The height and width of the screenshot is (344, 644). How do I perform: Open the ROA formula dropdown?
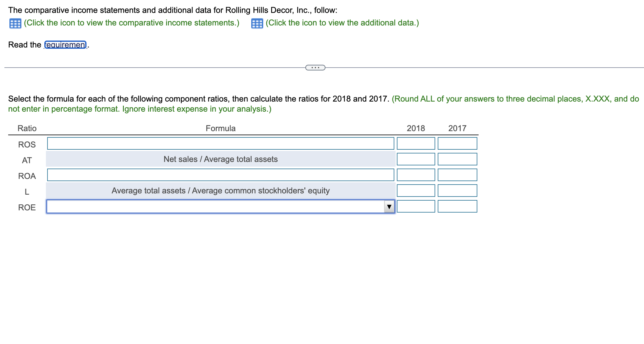[220, 175]
